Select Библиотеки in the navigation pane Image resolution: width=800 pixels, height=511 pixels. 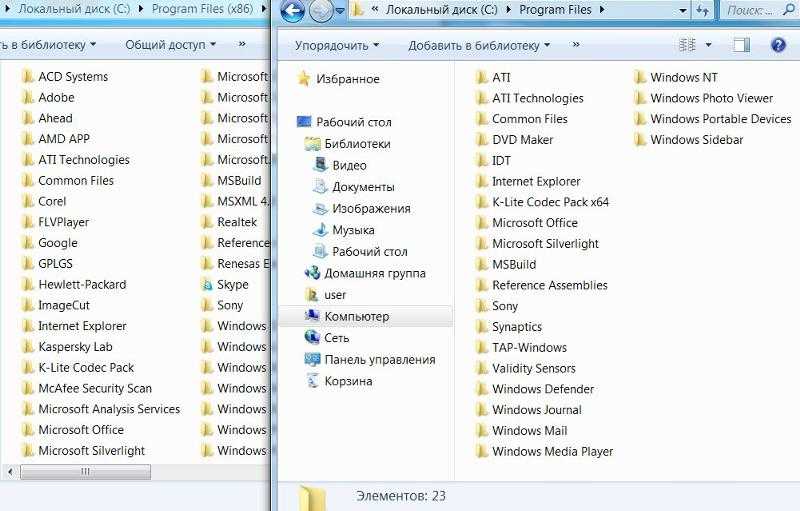(348, 144)
